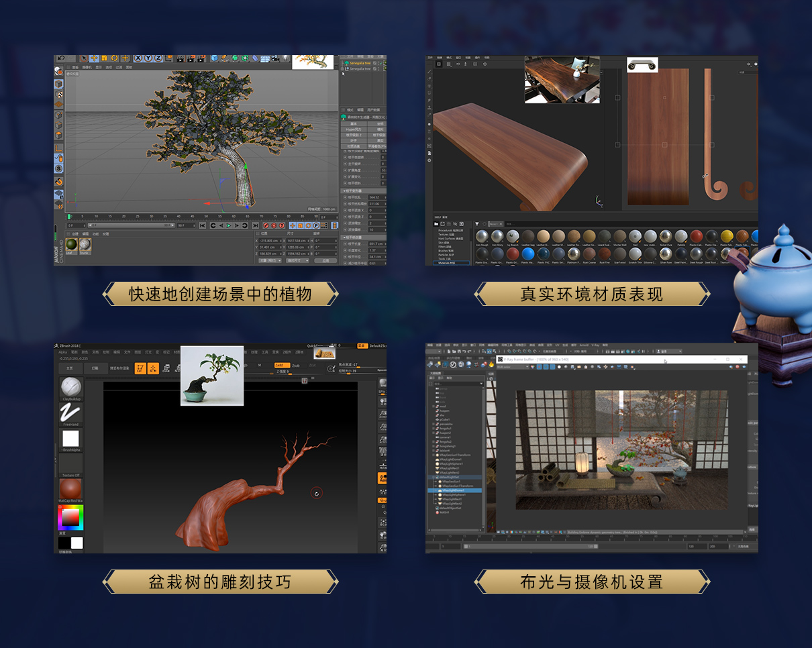
Task: Select camera1 in the Maya outliner
Action: (x=445, y=437)
